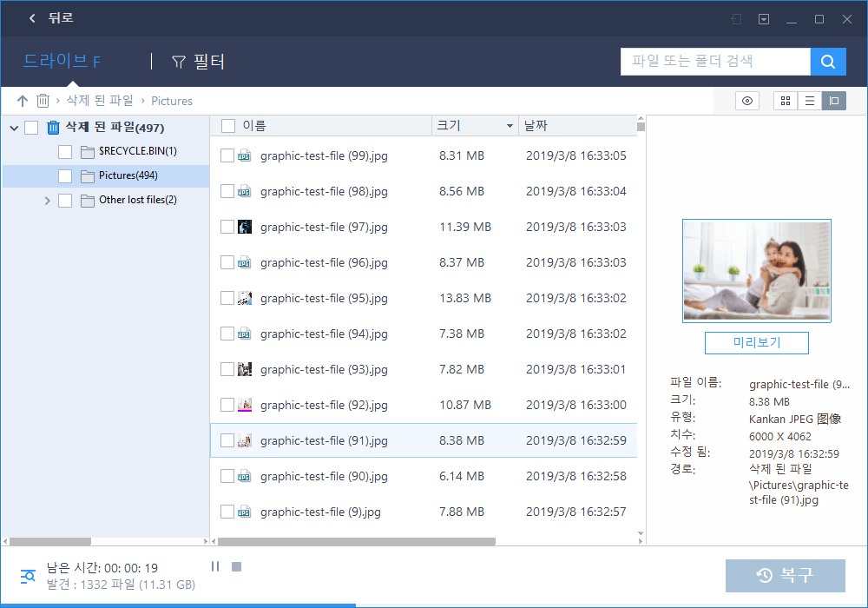Expand the Other lost files(2) node
Screen dimensions: 868x608
(48, 201)
